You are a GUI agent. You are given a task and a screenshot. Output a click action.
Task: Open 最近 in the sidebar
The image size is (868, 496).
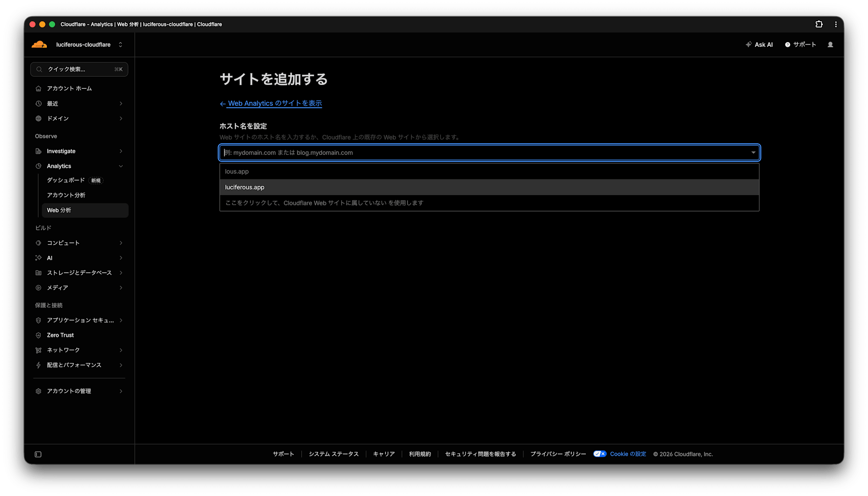click(x=53, y=104)
